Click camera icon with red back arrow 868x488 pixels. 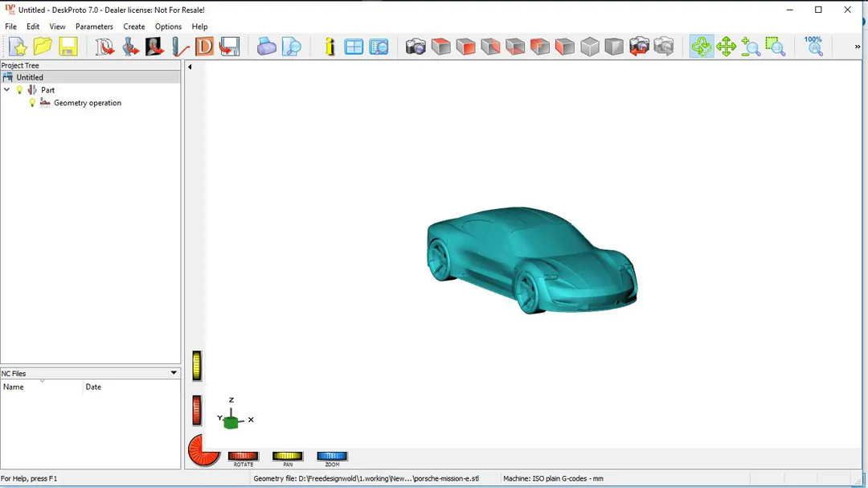pos(639,47)
